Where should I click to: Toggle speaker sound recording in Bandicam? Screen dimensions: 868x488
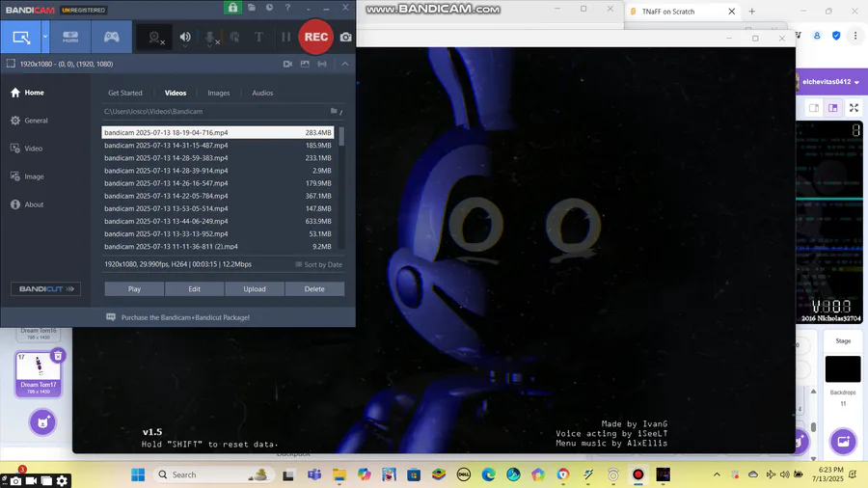(185, 37)
